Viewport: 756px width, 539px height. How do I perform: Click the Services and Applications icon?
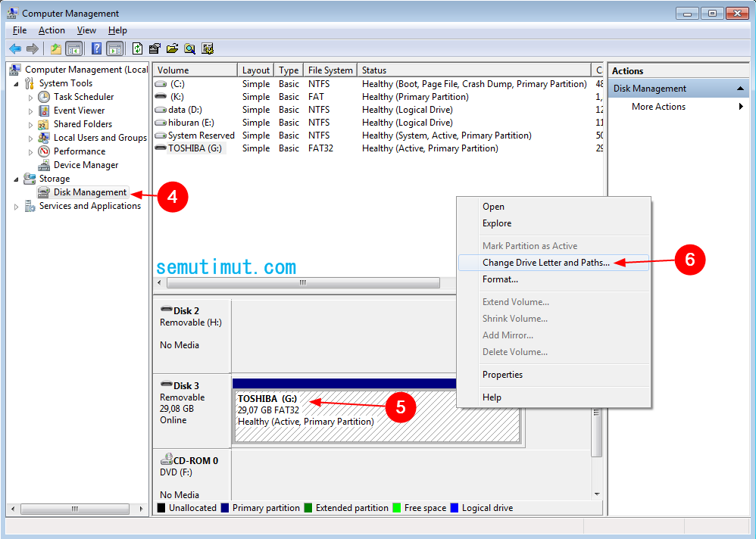click(30, 206)
